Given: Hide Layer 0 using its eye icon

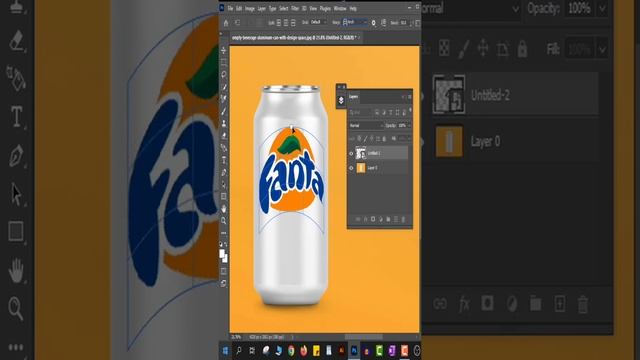Looking at the screenshot, I should point(351,168).
